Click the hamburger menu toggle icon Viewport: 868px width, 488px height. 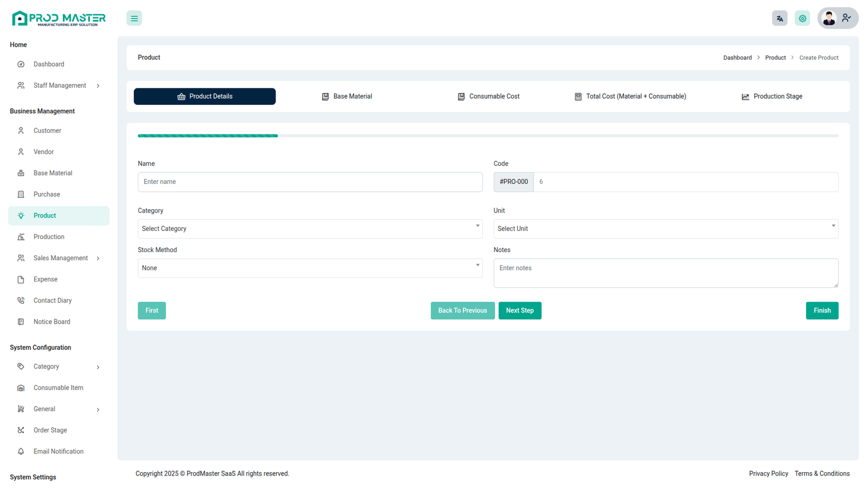(134, 18)
